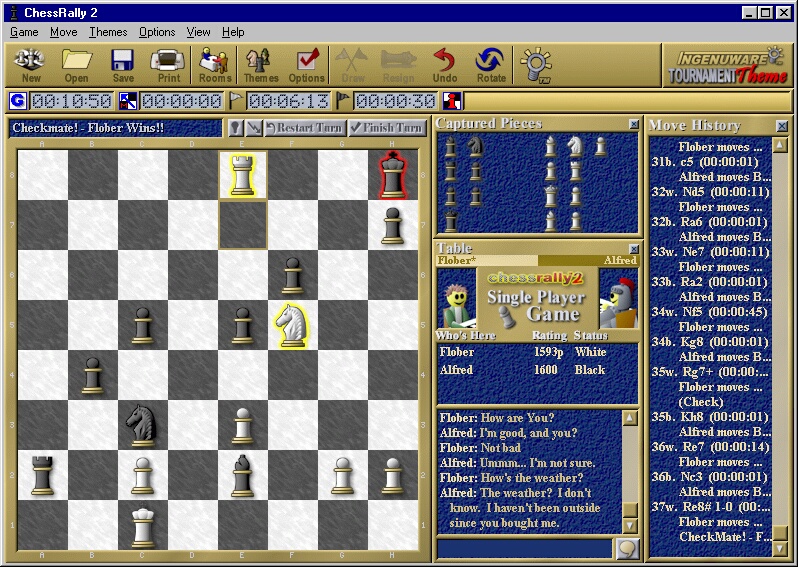Close the Table panel

[634, 249]
